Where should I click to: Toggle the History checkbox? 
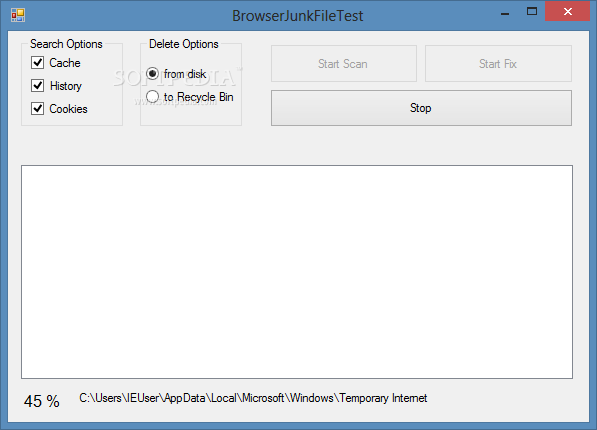[37, 85]
